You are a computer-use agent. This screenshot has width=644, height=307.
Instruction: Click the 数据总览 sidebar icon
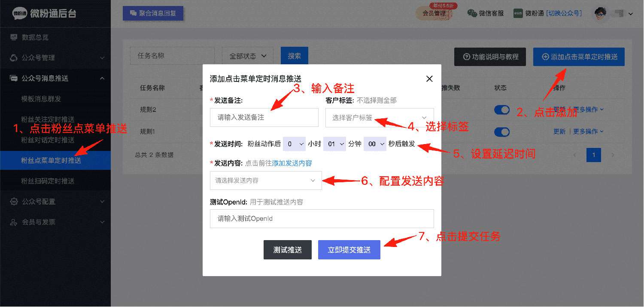click(x=14, y=37)
